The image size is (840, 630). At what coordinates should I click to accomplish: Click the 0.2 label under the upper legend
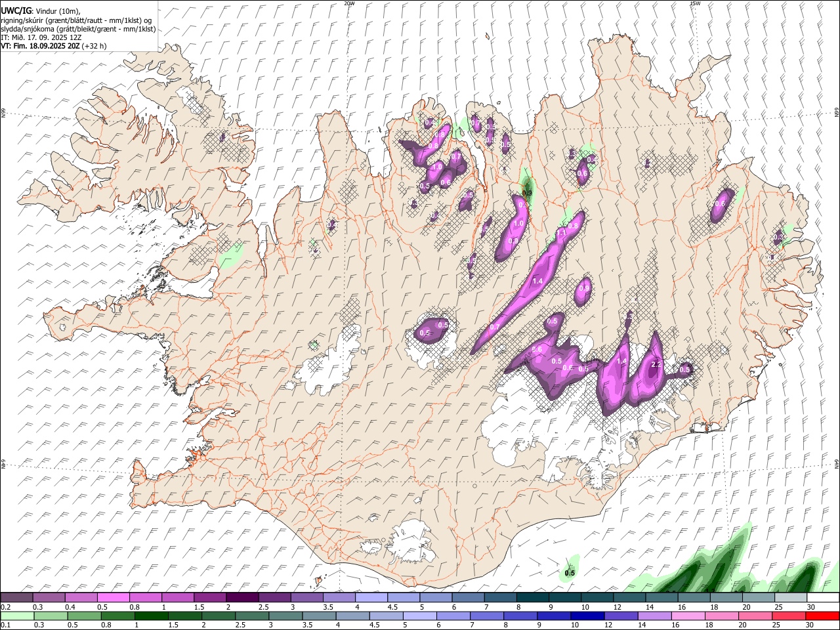(5, 607)
